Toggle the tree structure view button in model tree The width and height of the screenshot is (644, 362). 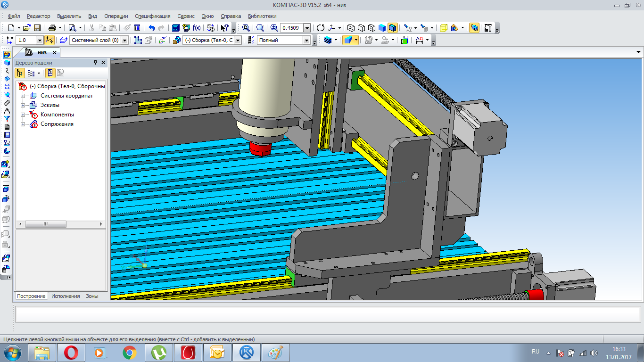20,73
